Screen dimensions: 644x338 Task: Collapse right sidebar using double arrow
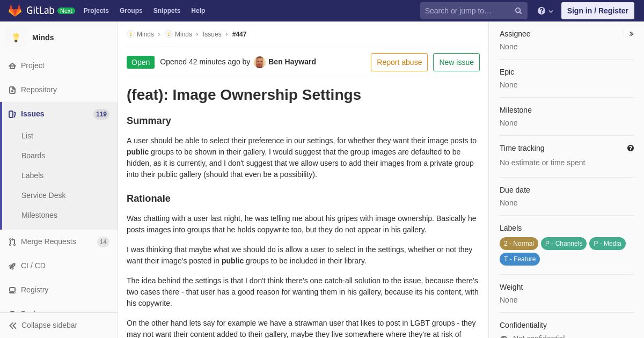[631, 34]
